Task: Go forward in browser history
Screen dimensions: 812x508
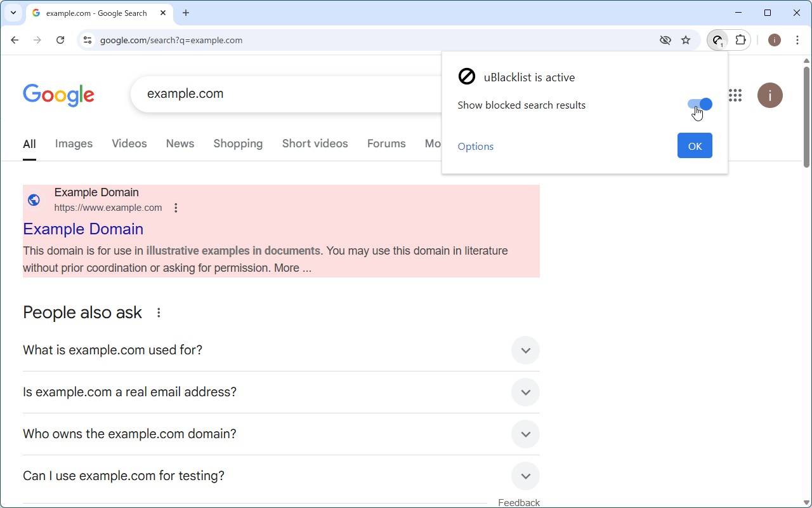Action: (x=37, y=40)
